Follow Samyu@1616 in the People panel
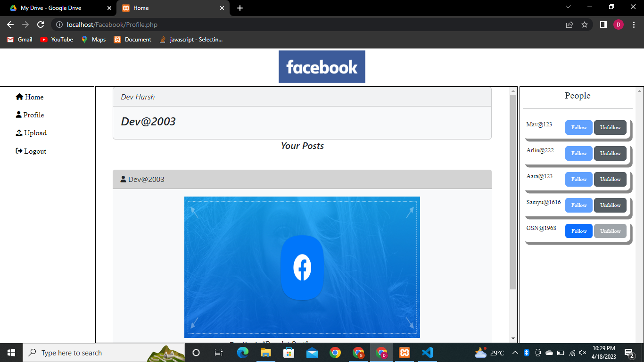Image resolution: width=644 pixels, height=362 pixels. [x=578, y=205]
